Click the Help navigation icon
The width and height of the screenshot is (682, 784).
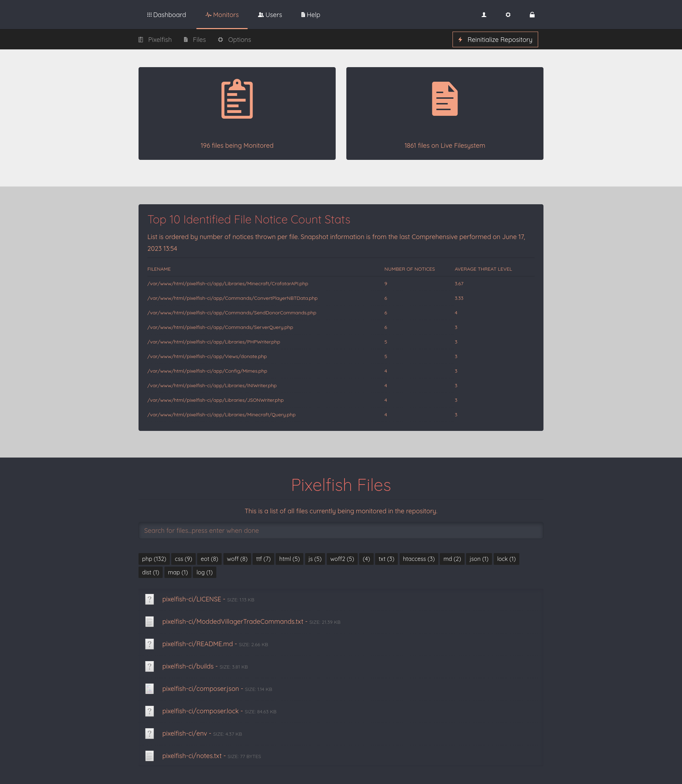tap(303, 14)
